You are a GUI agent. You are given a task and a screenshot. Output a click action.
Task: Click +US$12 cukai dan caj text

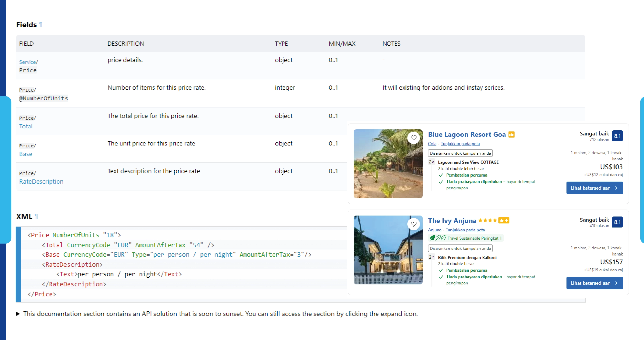coord(603,175)
